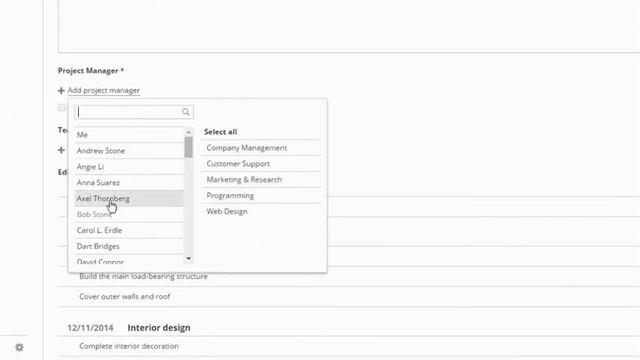The height and width of the screenshot is (360, 640).
Task: Pick Anna Suarez from the list
Action: [129, 182]
